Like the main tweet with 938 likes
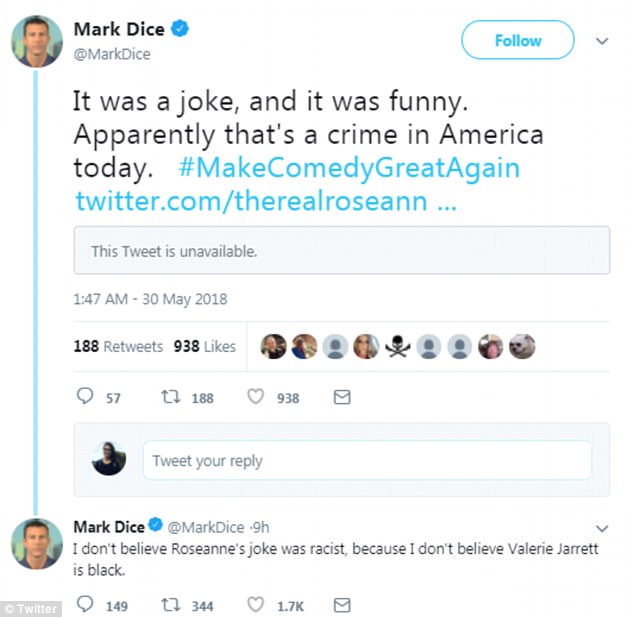The height and width of the screenshot is (617, 634). click(x=256, y=397)
